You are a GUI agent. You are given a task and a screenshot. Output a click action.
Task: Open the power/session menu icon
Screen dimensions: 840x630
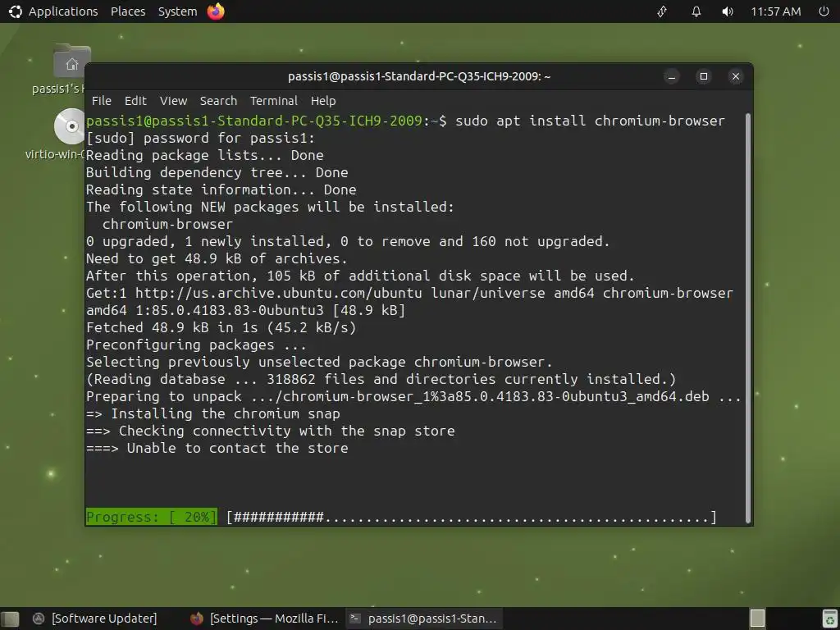tap(824, 11)
